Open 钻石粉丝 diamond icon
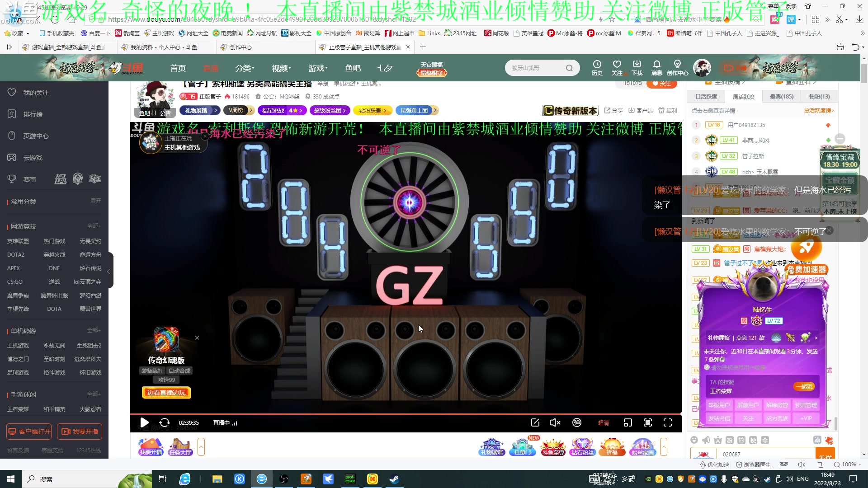The image size is (868, 488). [582, 446]
